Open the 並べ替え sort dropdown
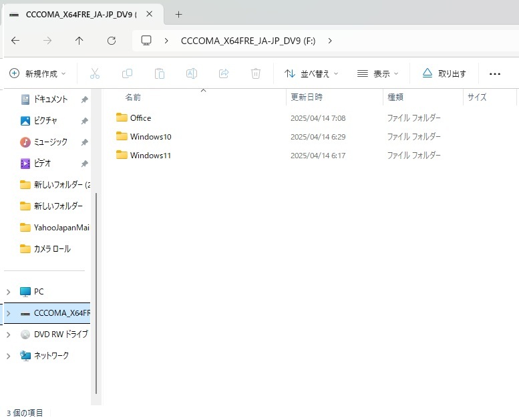 311,73
